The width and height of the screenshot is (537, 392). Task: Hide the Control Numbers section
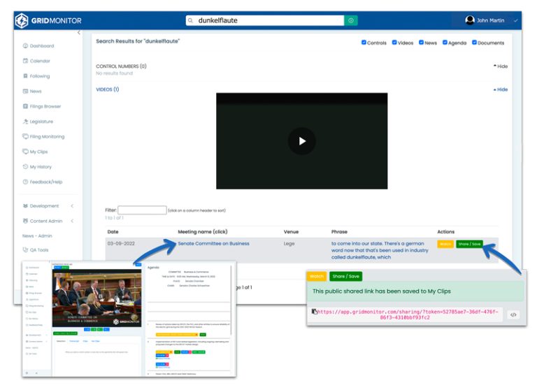[x=501, y=66]
